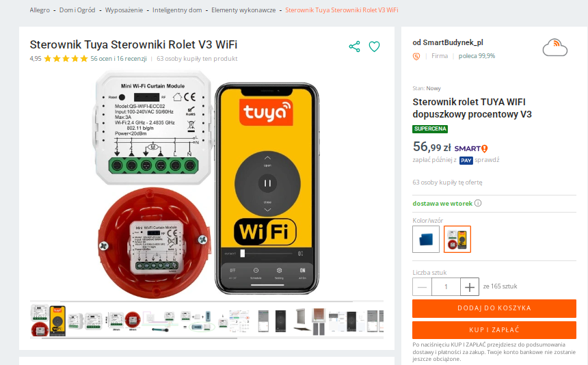Select the blue color variant swatch
The width and height of the screenshot is (588, 365).
coord(426,239)
